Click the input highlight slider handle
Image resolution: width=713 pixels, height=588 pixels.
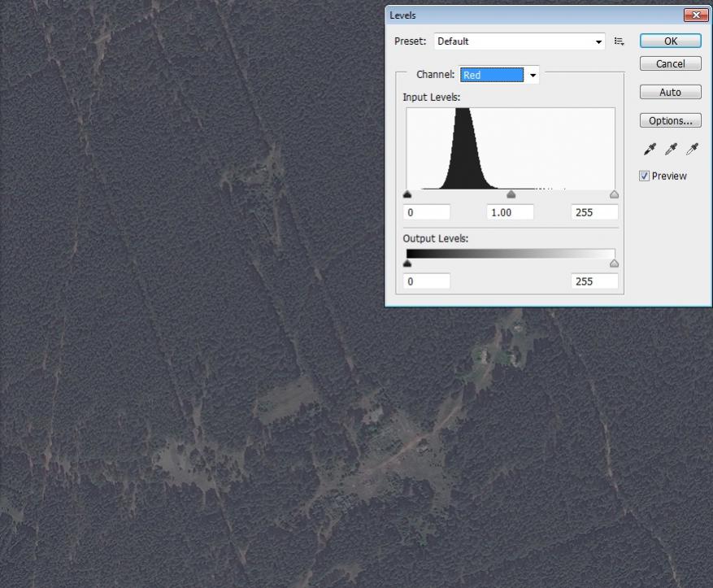[614, 195]
